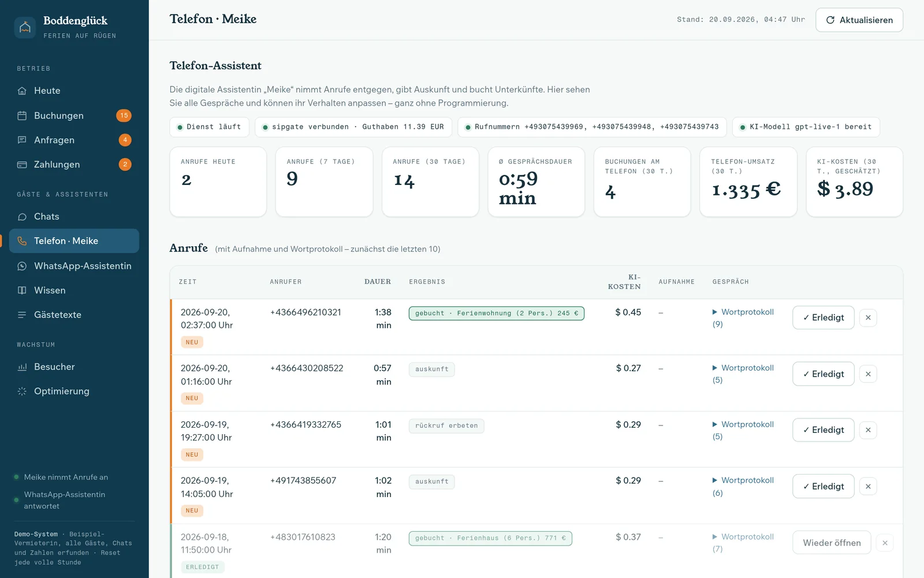Screen dimensions: 924x578
Task: Refresh data with the Aktualisieren button
Action: (859, 20)
